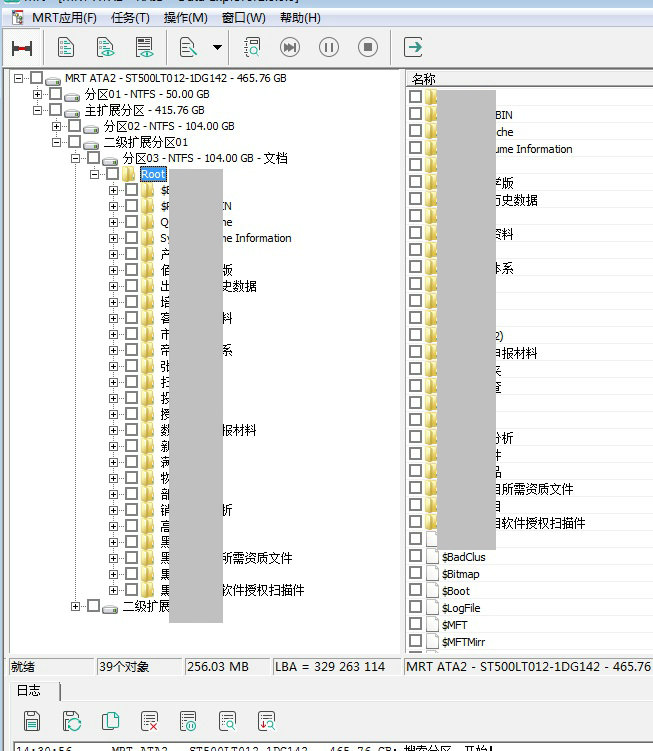Copy the log with copy icon

tap(111, 721)
